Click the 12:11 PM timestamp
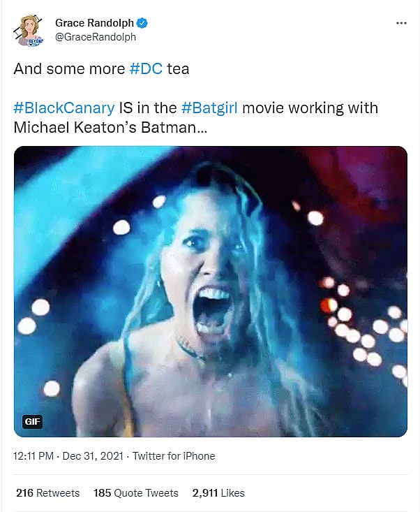The width and height of the screenshot is (420, 512). 35,456
